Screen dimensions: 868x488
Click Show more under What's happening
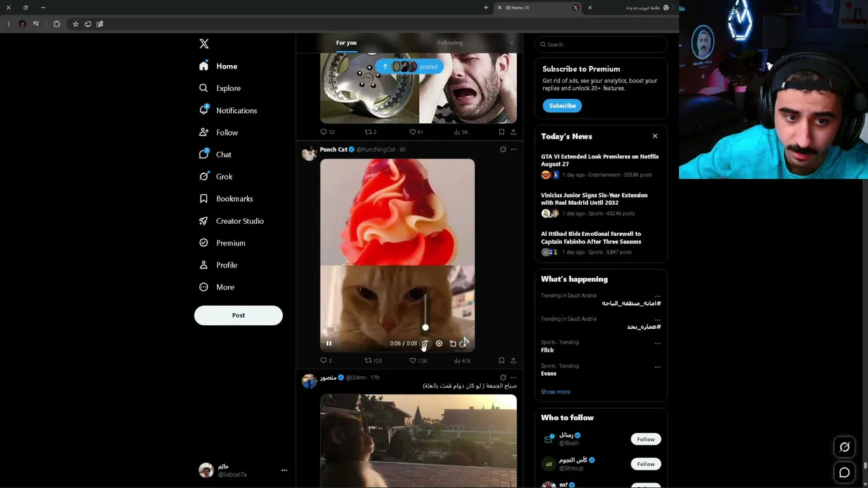[x=555, y=392]
